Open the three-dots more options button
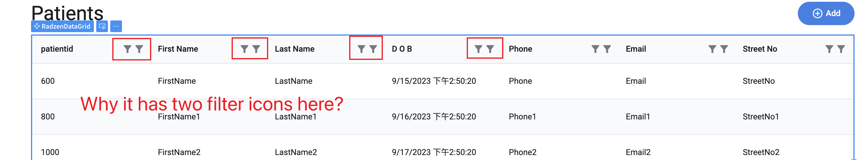The image size is (868, 160). 116,26
